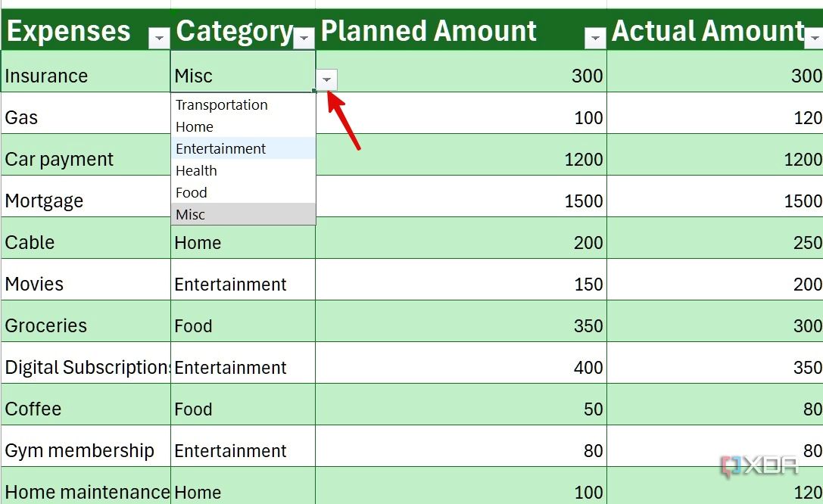Open the Category column filter arrow
The image size is (823, 504).
304,36
